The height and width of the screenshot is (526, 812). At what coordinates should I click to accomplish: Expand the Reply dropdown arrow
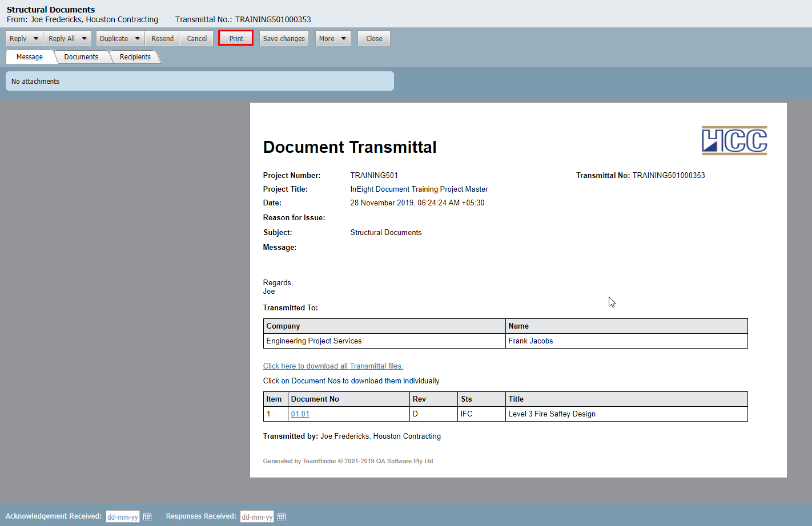tap(35, 39)
